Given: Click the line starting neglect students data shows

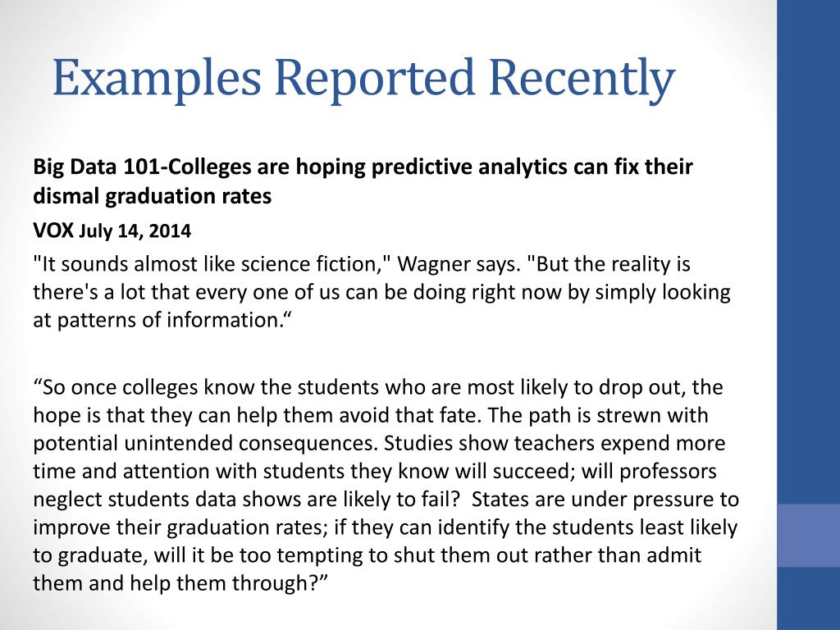Looking at the screenshot, I should click(386, 499).
